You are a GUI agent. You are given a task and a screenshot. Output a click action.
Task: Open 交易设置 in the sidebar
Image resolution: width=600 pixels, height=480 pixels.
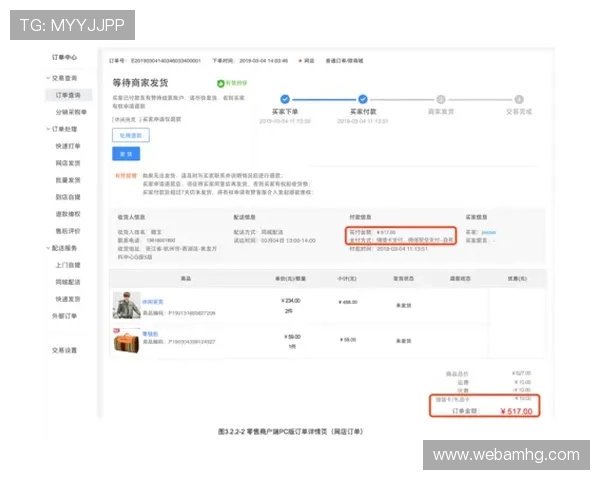(64, 350)
